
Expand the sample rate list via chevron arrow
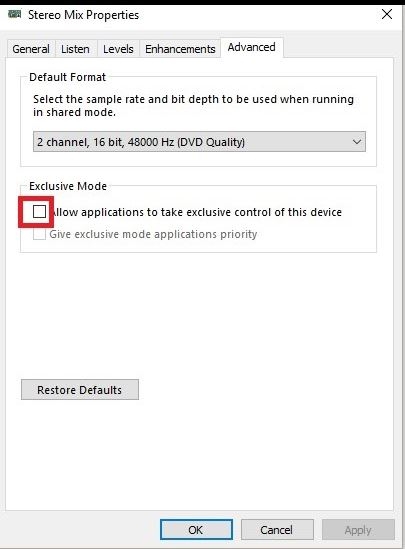[x=357, y=142]
